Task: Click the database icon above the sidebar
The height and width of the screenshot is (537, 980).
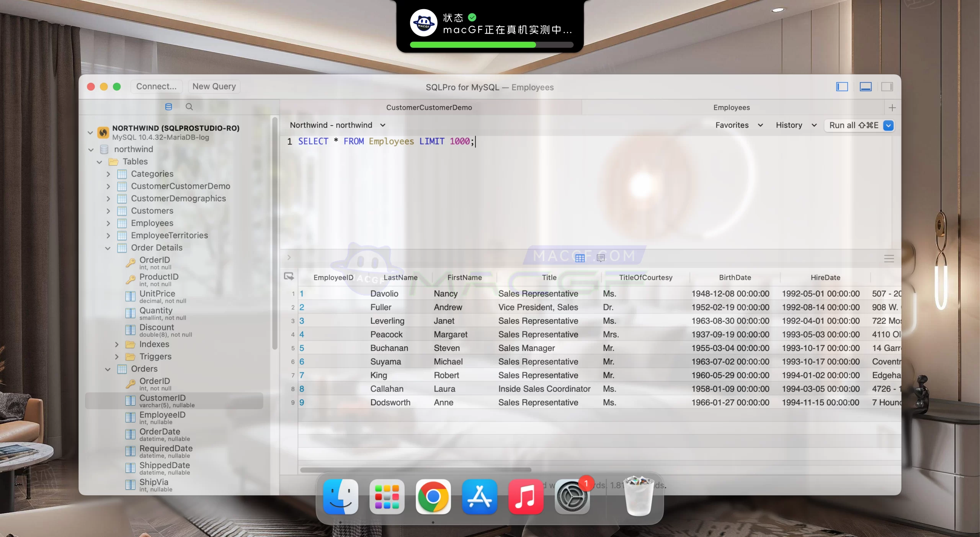Action: point(169,106)
